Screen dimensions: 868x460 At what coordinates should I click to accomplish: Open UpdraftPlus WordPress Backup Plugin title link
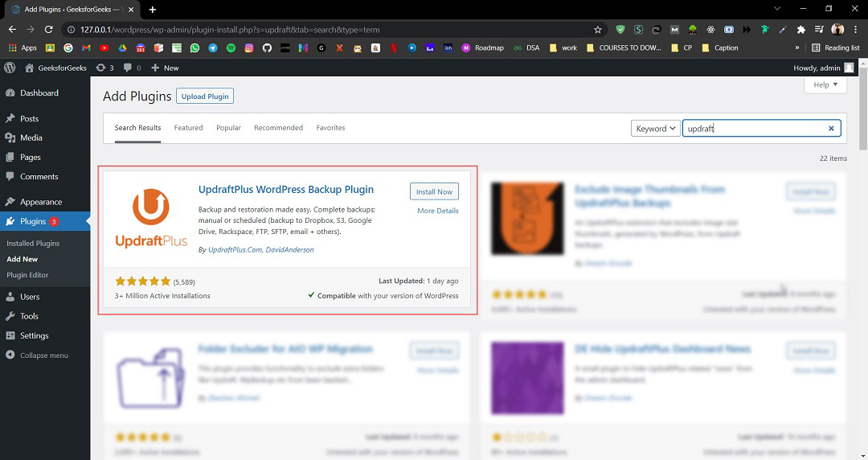[285, 190]
